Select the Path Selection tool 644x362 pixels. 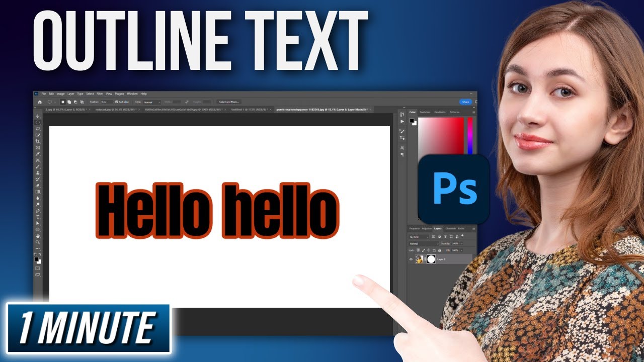click(37, 223)
